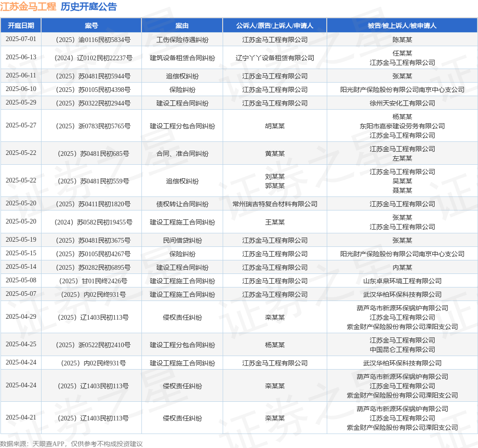Click plaintiff 刘某某

click(x=274, y=176)
